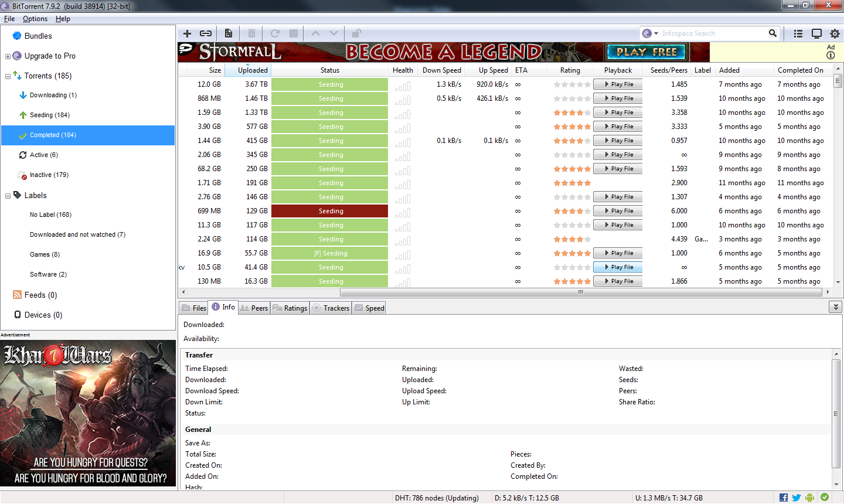Image resolution: width=844 pixels, height=504 pixels.
Task: Click the Create New Torrent icon
Action: 229,33
